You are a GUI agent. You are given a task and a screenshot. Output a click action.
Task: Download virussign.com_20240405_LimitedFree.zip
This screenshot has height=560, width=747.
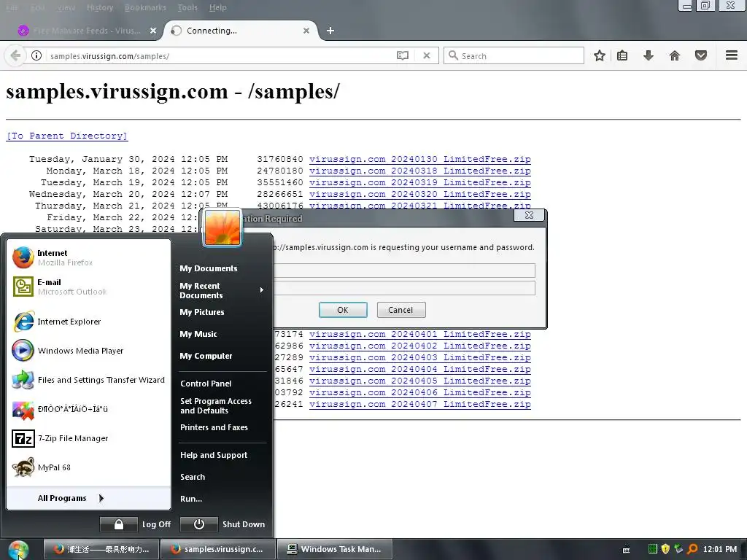point(419,381)
